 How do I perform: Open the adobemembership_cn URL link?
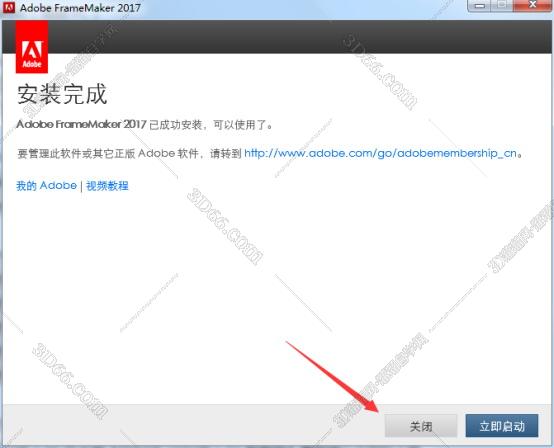pos(380,154)
